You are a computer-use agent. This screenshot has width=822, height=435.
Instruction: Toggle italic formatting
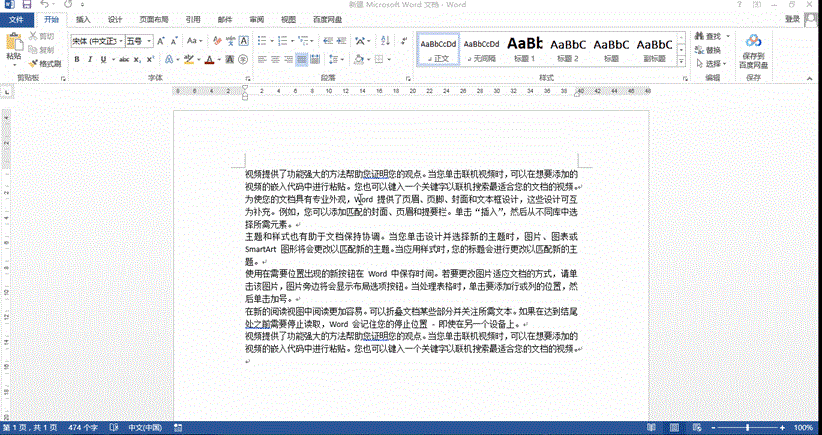click(x=90, y=60)
